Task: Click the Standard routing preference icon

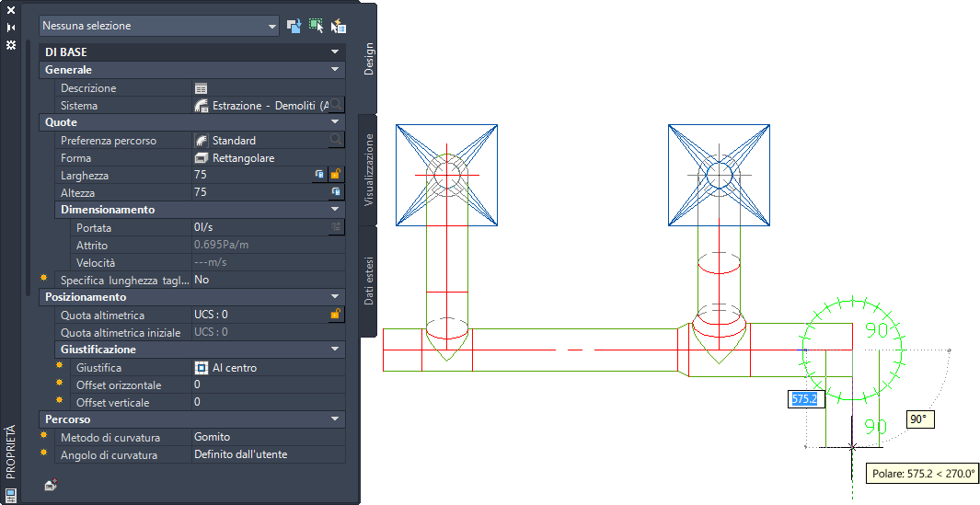Action: click(201, 141)
